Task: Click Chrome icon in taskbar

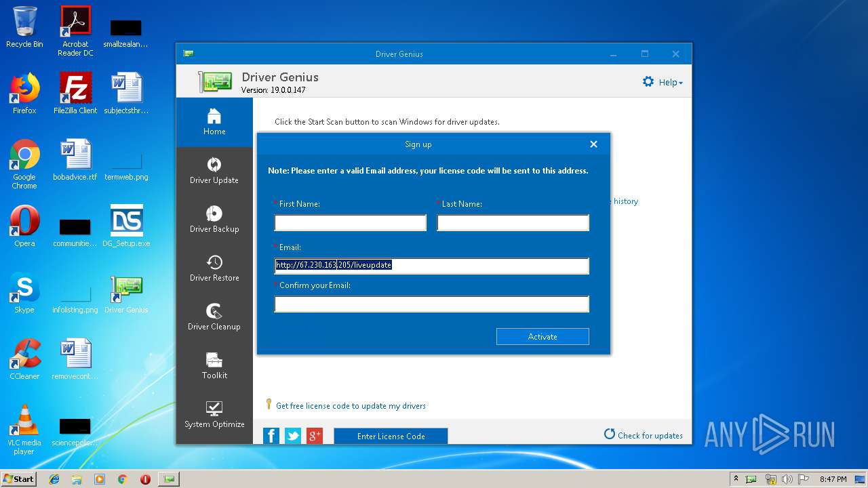Action: tap(123, 479)
